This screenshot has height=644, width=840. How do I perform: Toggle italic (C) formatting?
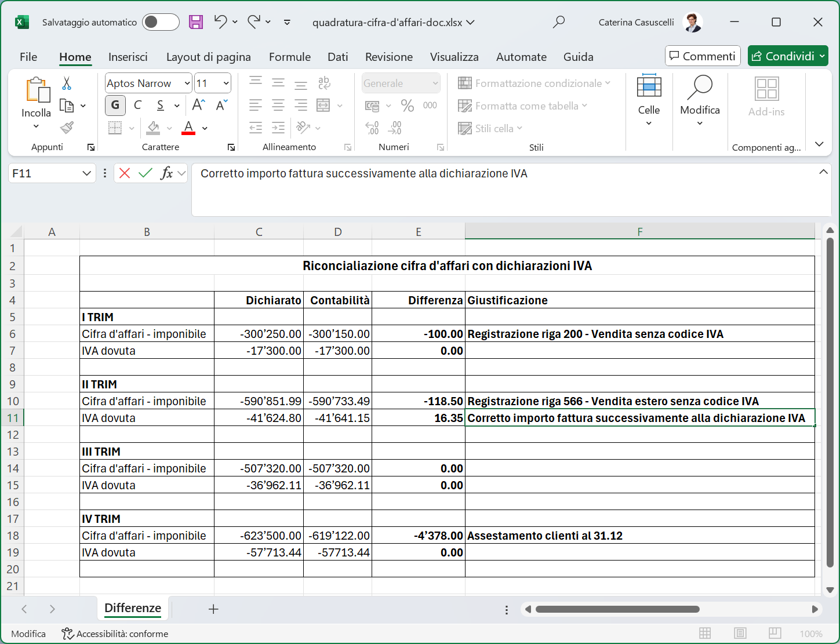pyautogui.click(x=137, y=105)
